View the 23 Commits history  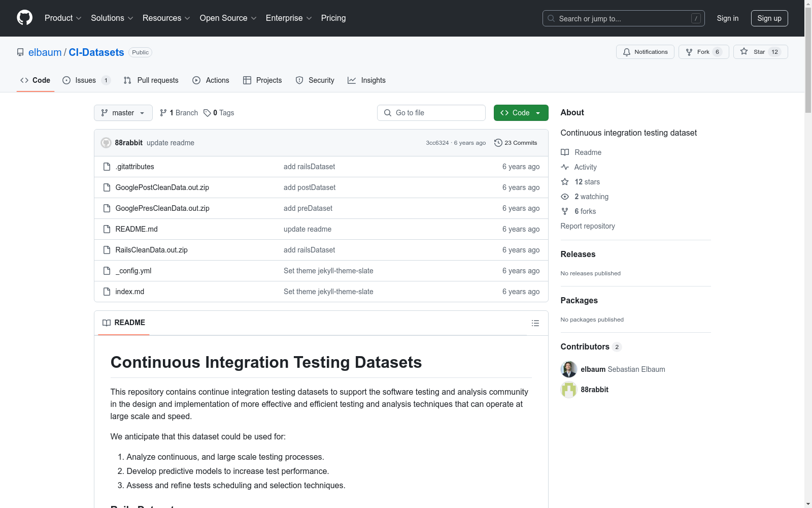click(516, 143)
